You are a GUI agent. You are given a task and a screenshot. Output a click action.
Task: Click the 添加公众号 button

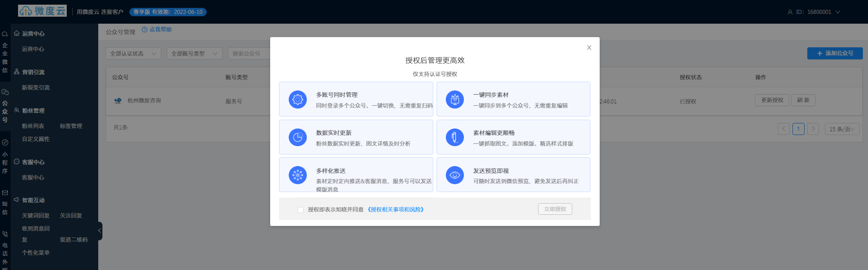(x=835, y=53)
